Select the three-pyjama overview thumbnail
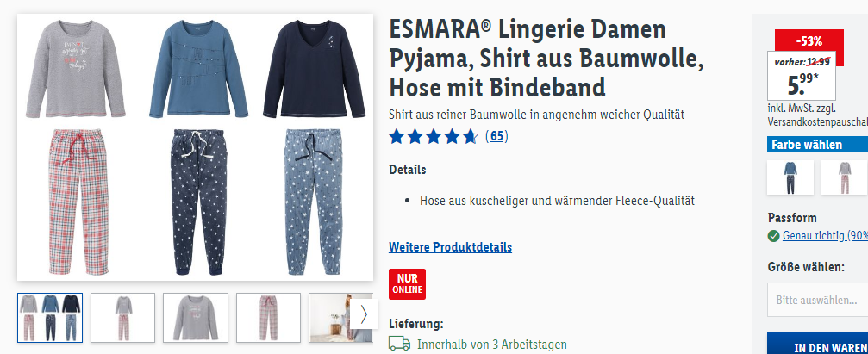868x354 pixels. (50, 318)
